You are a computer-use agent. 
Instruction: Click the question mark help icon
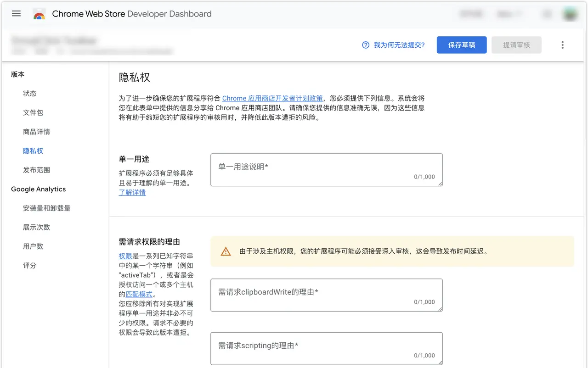point(366,45)
